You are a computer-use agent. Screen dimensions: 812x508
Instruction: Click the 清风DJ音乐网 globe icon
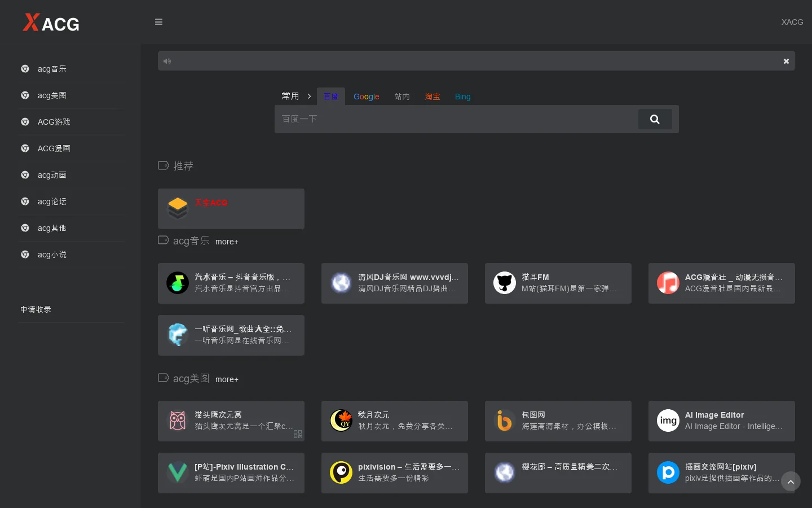point(341,283)
